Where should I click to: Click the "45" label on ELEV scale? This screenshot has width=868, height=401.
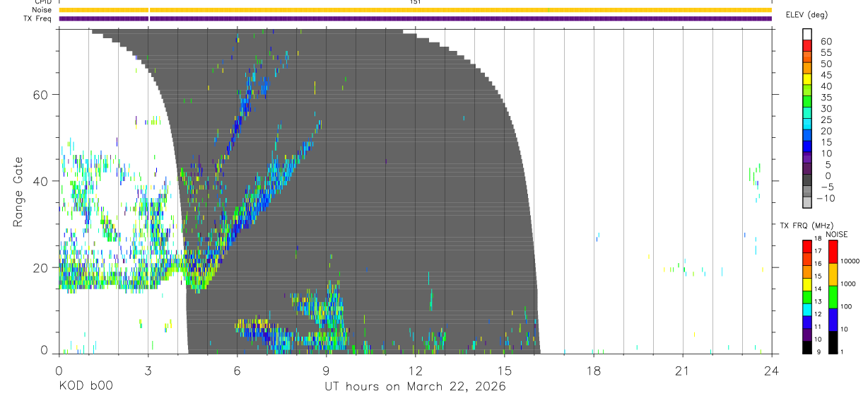click(x=826, y=75)
